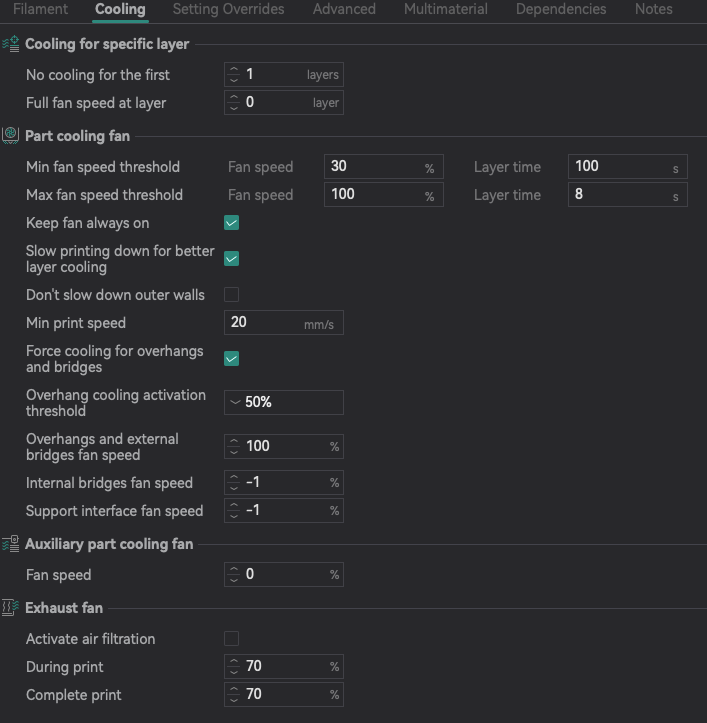Enable Activate air filtration checkbox
The image size is (707, 723).
point(232,639)
